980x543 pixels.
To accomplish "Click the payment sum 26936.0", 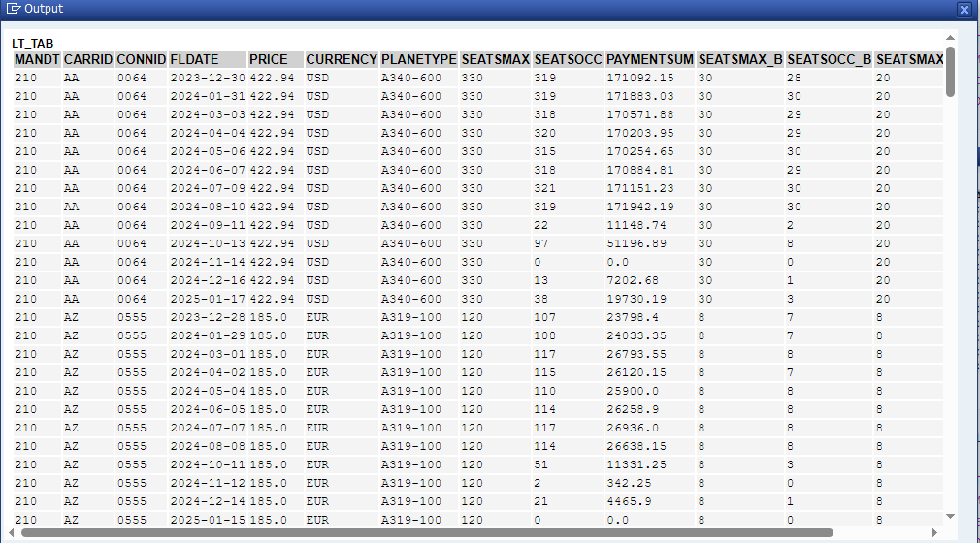I will tap(633, 428).
